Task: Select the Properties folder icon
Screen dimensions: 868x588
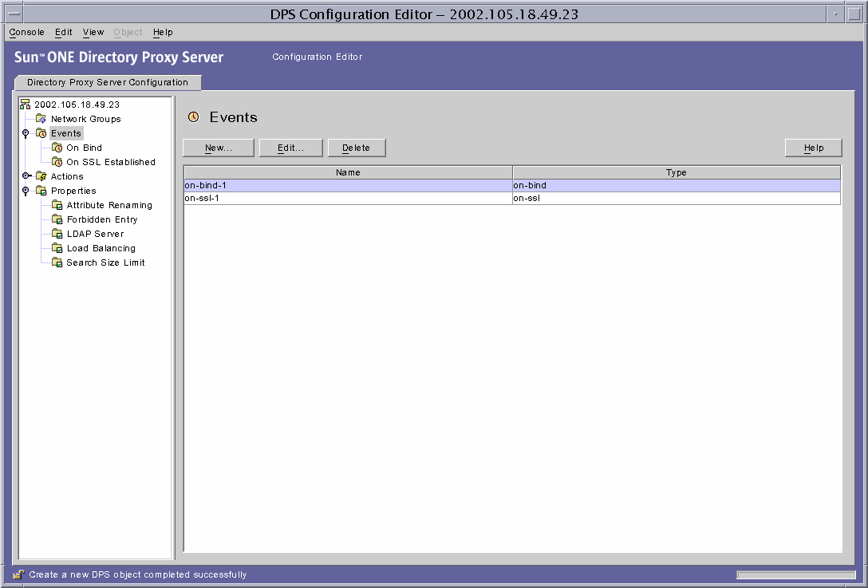Action: click(42, 191)
